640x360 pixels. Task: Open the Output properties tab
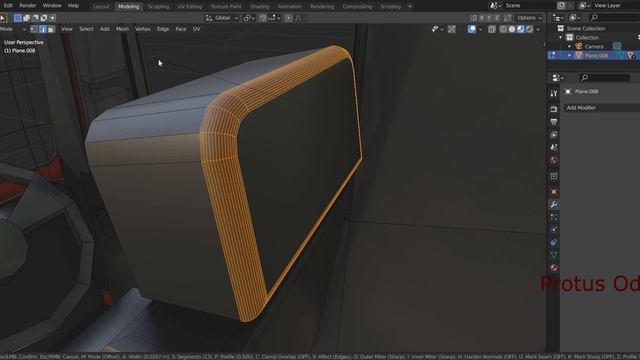click(x=554, y=122)
